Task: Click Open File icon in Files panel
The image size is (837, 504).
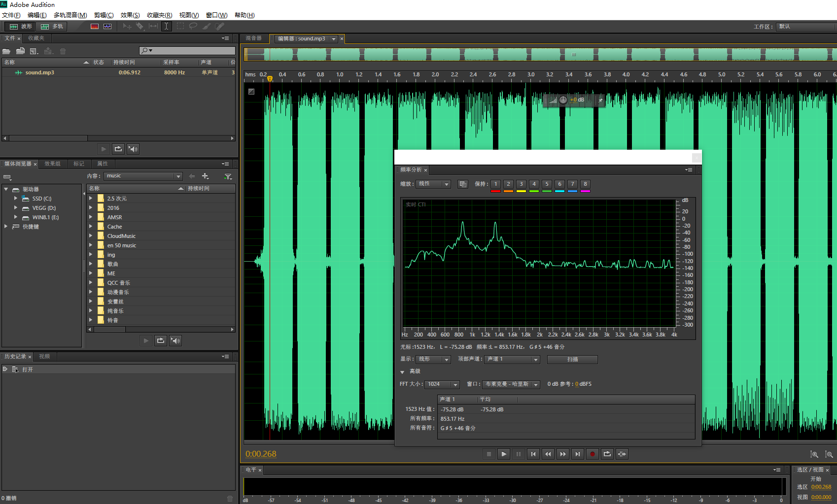Action: click(6, 51)
